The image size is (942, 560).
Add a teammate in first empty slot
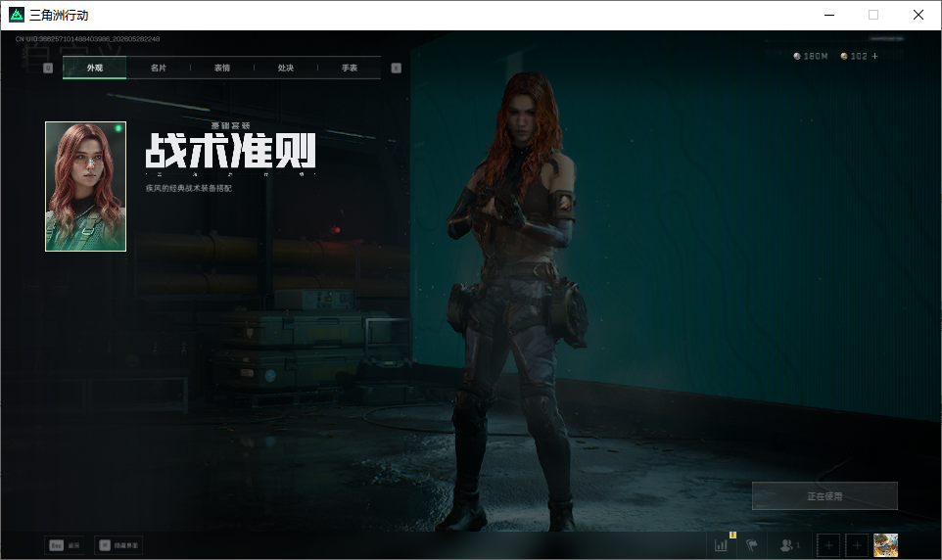pyautogui.click(x=827, y=545)
